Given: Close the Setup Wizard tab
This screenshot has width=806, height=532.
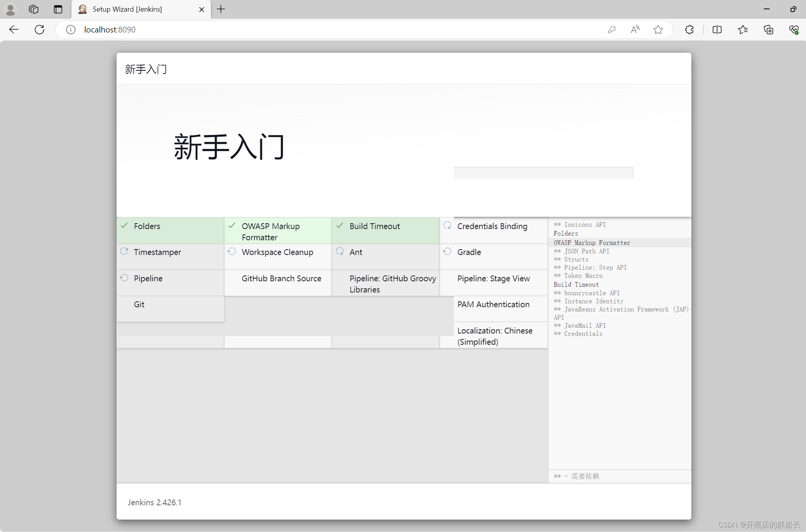Looking at the screenshot, I should click(x=202, y=9).
